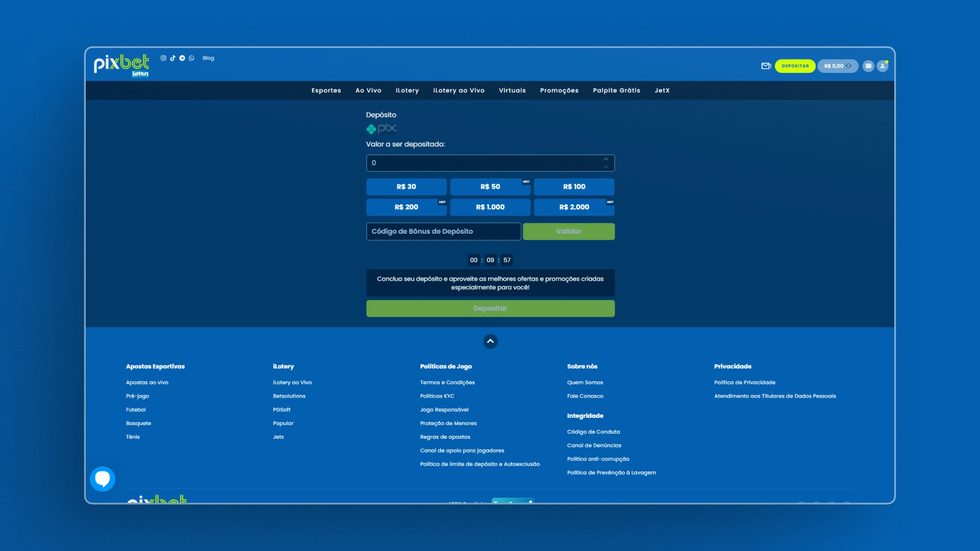This screenshot has width=980, height=551.
Task: Open Canal de apoio para jogadores
Action: (462, 450)
